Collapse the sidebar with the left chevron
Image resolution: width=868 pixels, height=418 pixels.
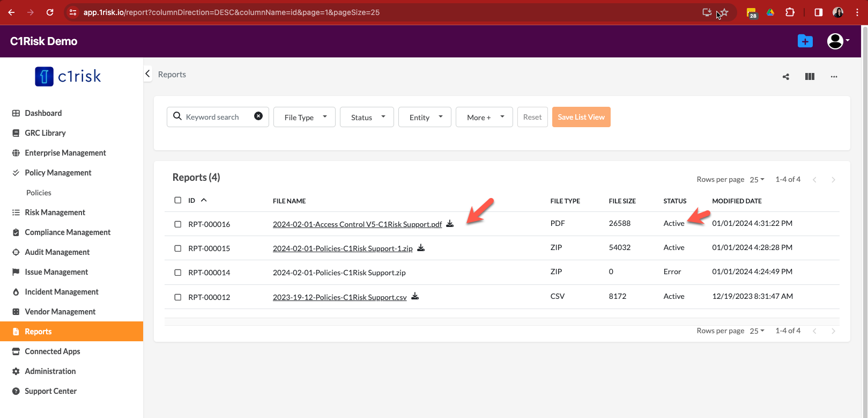pos(148,74)
